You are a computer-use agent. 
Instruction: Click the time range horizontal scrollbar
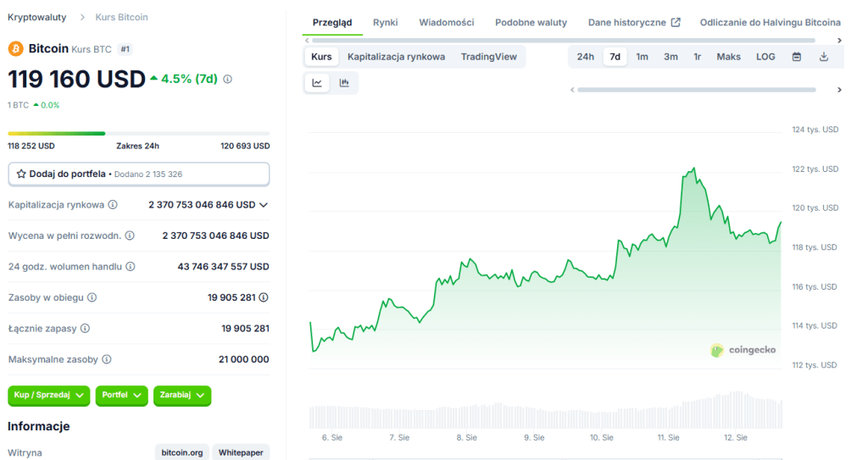(697, 90)
